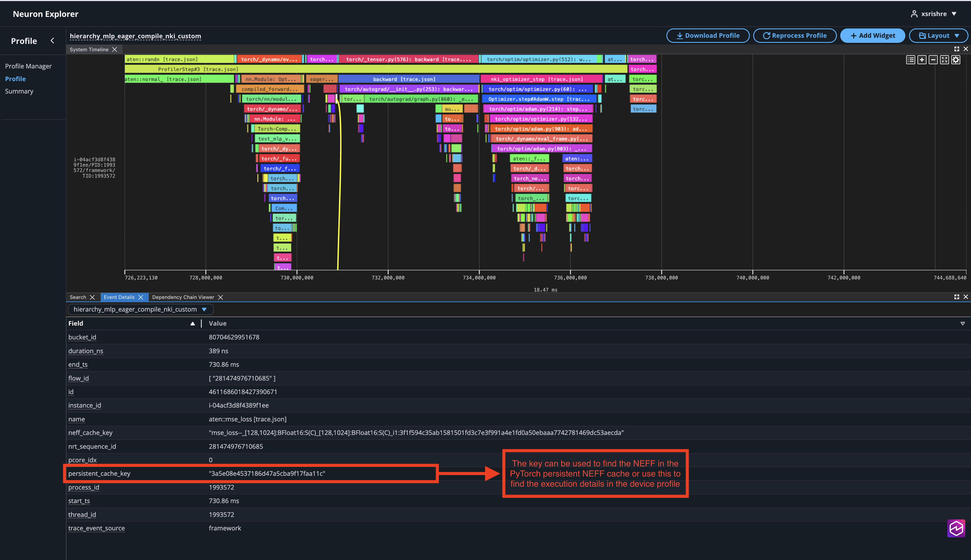Image resolution: width=971 pixels, height=560 pixels.
Task: Switch to the System Timeline tab
Action: [x=89, y=50]
